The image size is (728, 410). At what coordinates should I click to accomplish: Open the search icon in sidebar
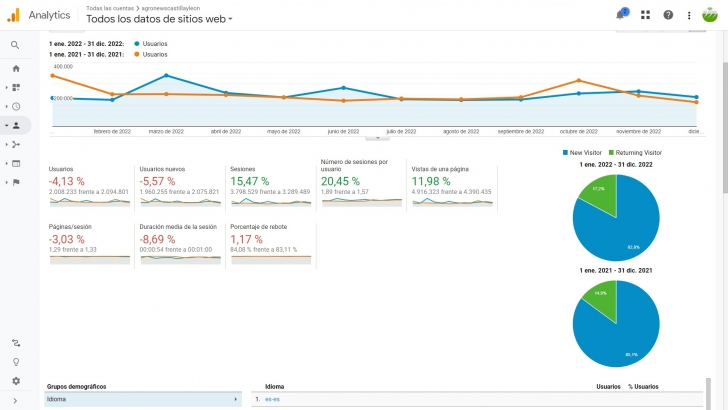[x=16, y=45]
